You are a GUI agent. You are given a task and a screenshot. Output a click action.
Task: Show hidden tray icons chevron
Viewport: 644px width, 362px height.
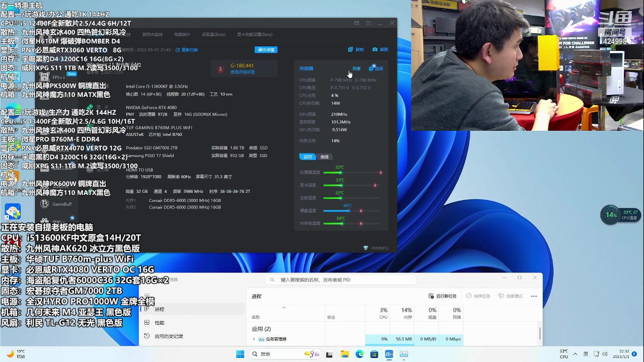tap(576, 354)
